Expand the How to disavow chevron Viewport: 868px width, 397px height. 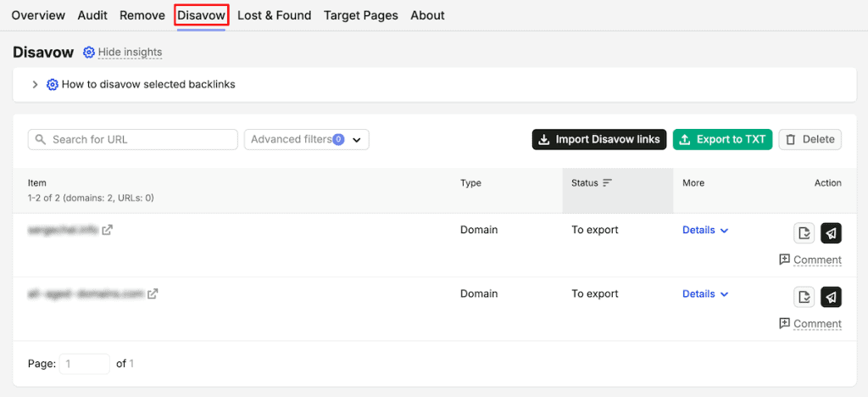(35, 85)
